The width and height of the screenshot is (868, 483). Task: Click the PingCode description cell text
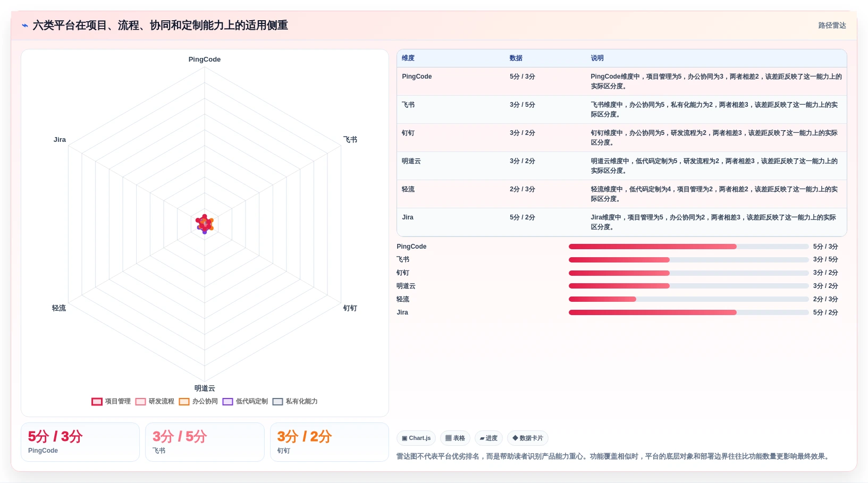click(716, 81)
